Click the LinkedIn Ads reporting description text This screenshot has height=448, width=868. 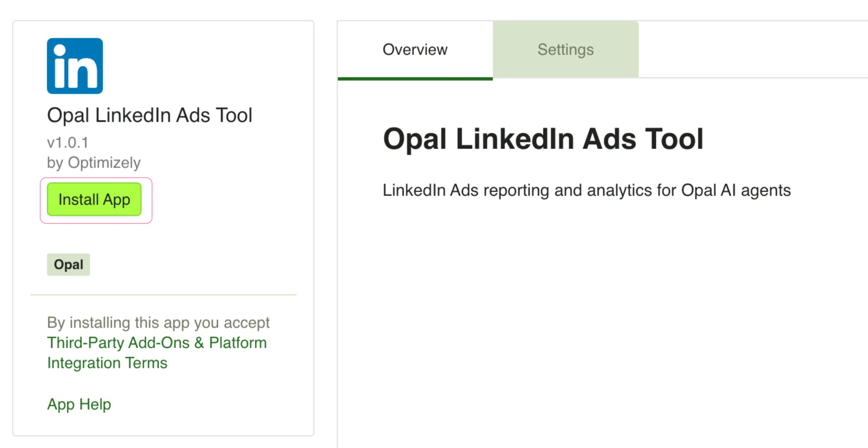tap(587, 190)
